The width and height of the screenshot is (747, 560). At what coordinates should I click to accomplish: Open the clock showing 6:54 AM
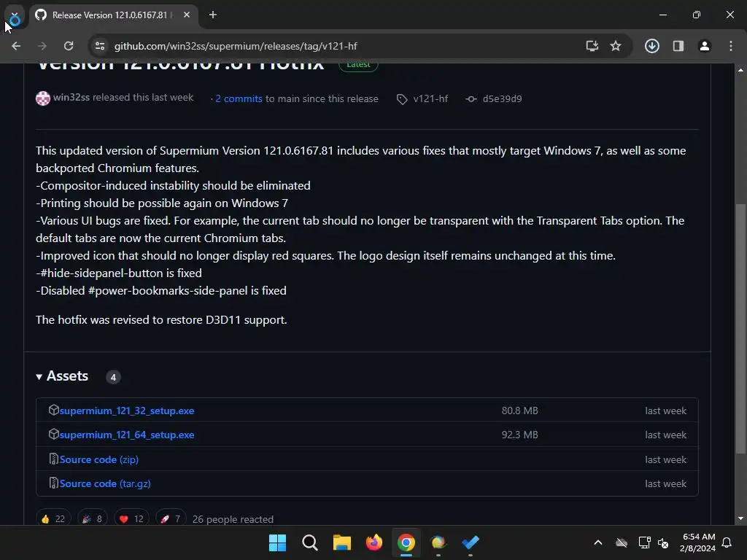pyautogui.click(x=698, y=542)
